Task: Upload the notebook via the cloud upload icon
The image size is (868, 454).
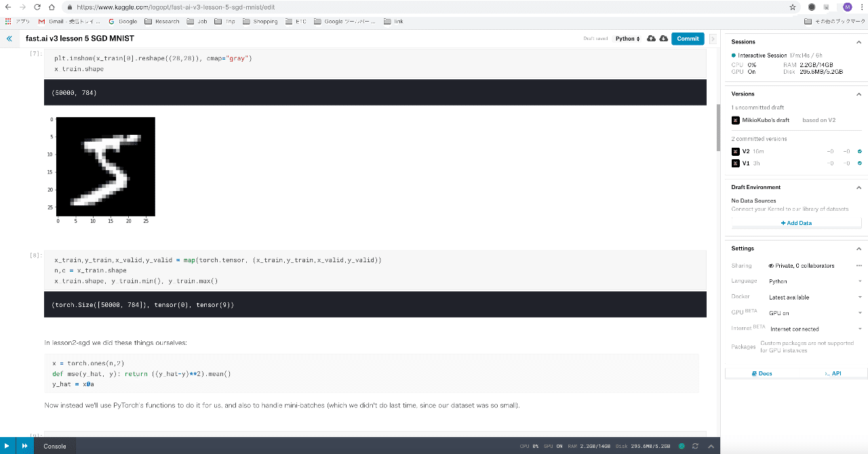Action: pyautogui.click(x=650, y=39)
